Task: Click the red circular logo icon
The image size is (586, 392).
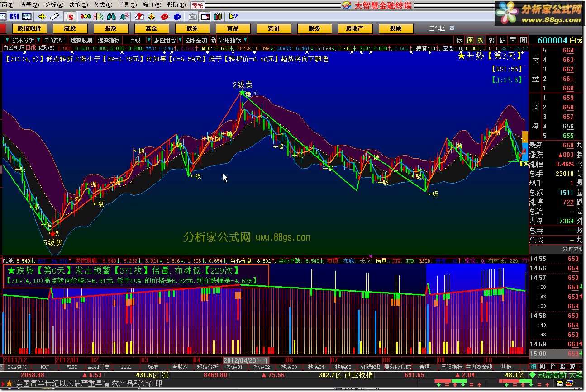Action: pos(165,17)
